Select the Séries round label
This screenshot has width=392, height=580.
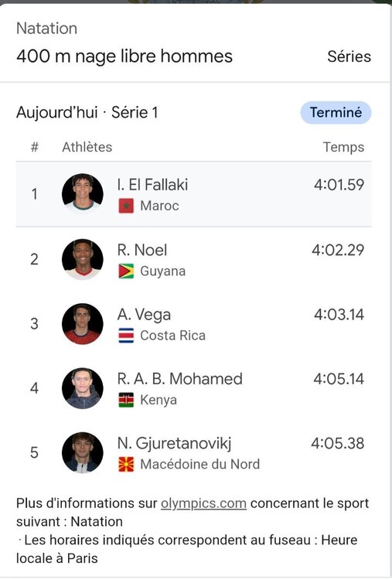tap(349, 56)
